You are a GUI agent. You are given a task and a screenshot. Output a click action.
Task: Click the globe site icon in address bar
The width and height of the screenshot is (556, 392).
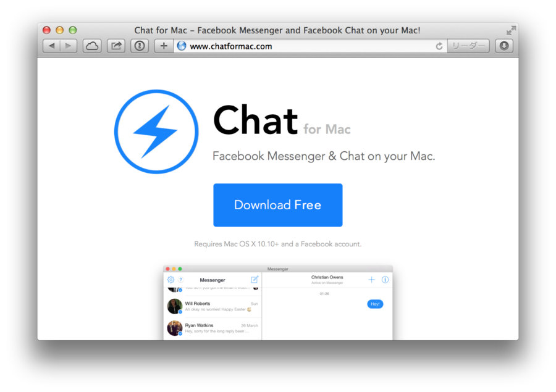(x=182, y=46)
